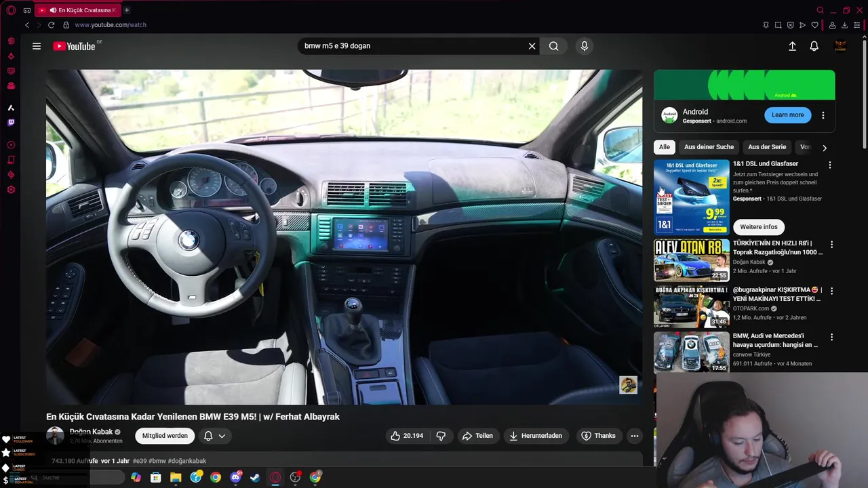Click the YouTube search input field
This screenshot has width=868, height=488.
(x=414, y=46)
